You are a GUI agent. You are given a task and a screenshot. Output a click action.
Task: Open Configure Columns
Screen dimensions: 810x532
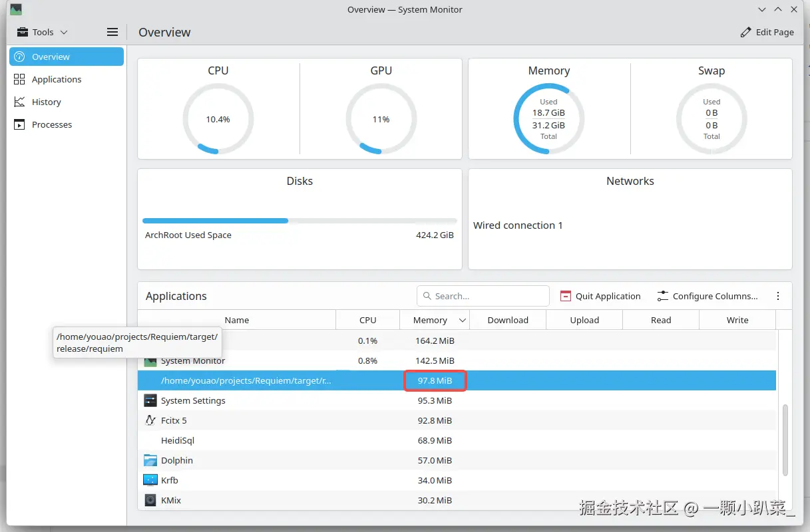708,296
